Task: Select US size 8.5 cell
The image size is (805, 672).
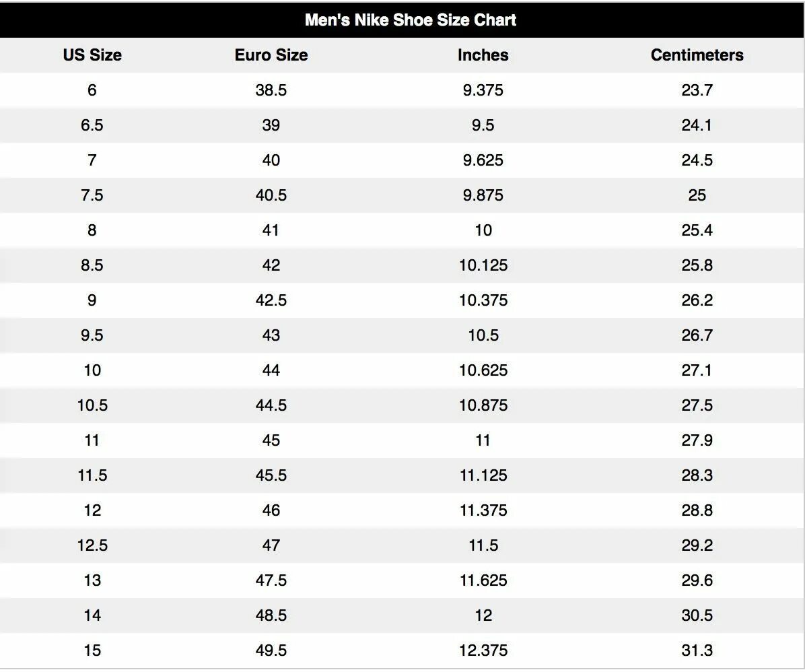Action: click(x=92, y=265)
